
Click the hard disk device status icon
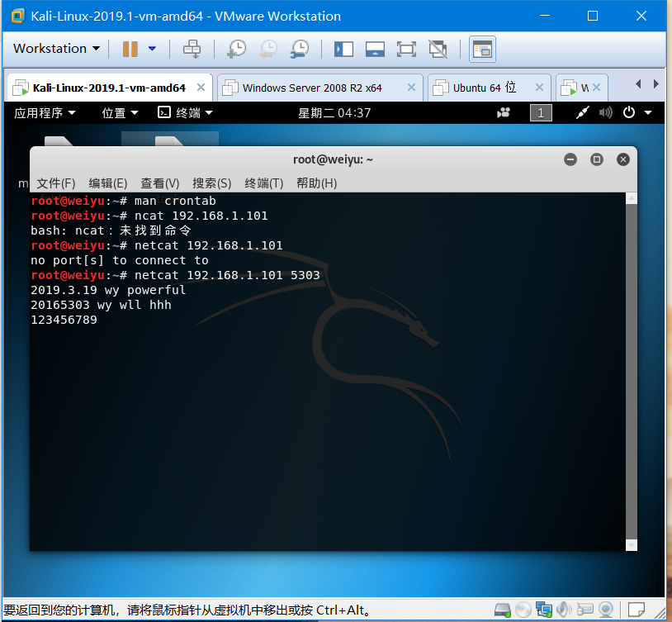502,610
